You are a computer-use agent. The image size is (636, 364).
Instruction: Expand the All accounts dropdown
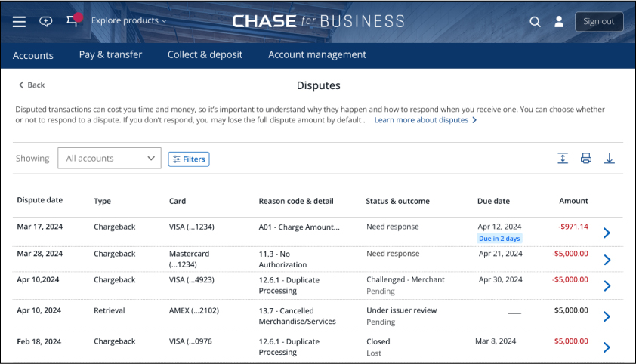[110, 158]
